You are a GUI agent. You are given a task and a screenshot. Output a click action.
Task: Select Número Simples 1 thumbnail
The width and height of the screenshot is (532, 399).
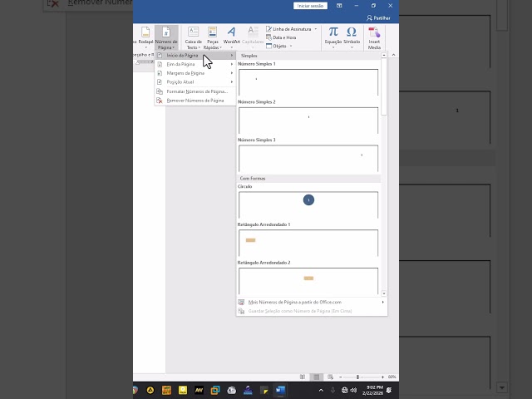point(308,82)
